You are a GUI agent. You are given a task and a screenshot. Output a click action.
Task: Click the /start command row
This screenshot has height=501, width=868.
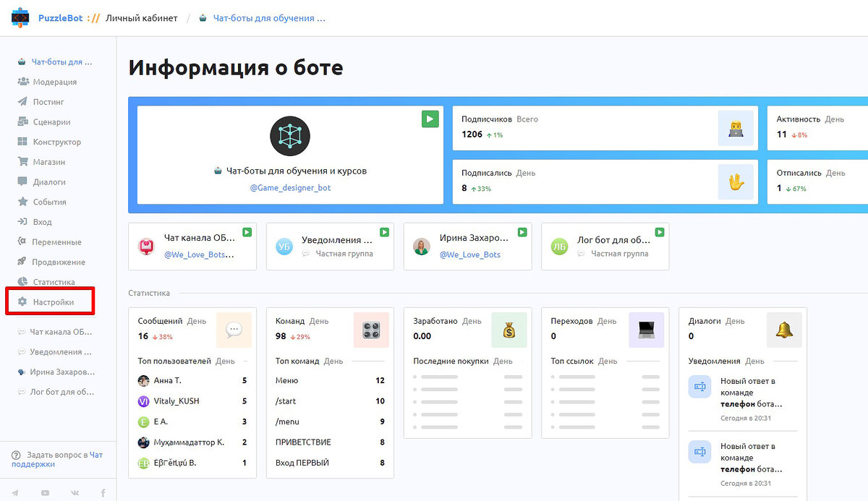pos(330,401)
